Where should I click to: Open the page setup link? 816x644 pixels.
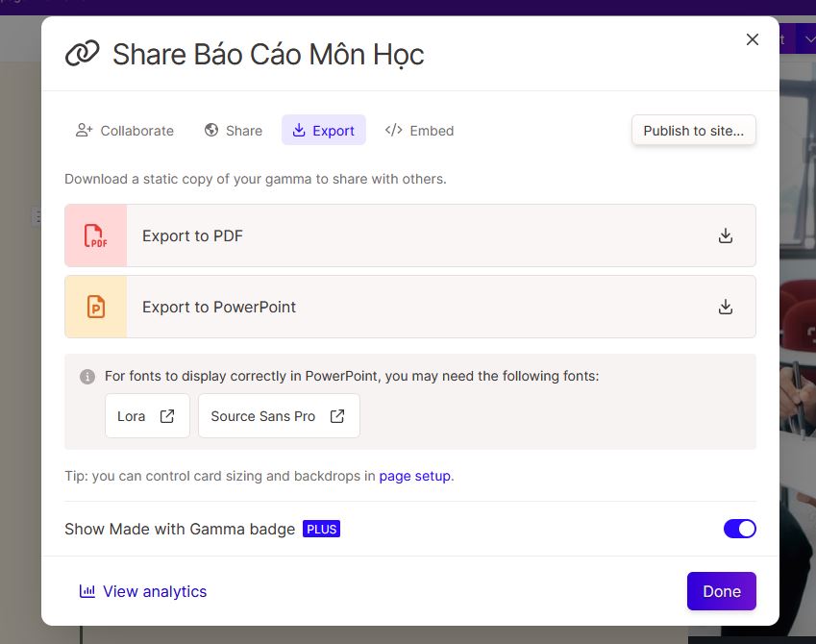415,476
